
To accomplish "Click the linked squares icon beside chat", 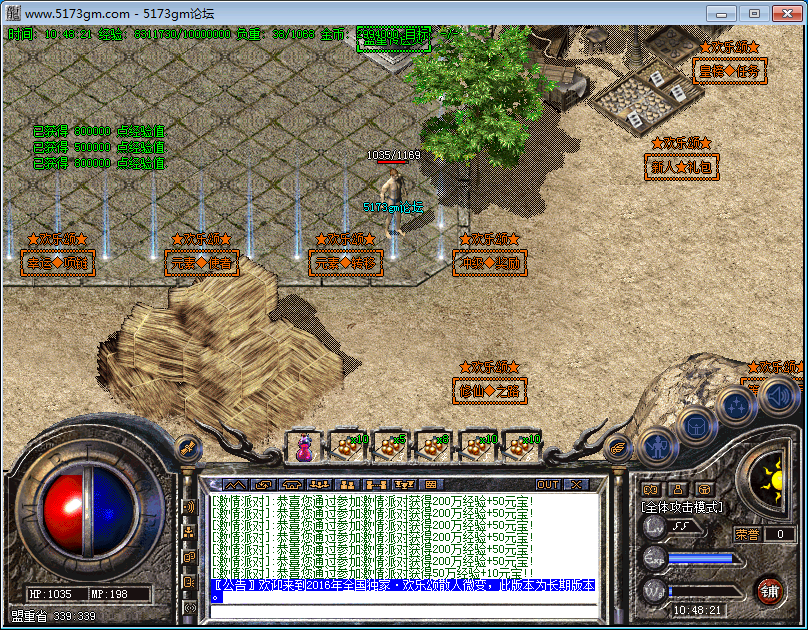I will click(189, 557).
